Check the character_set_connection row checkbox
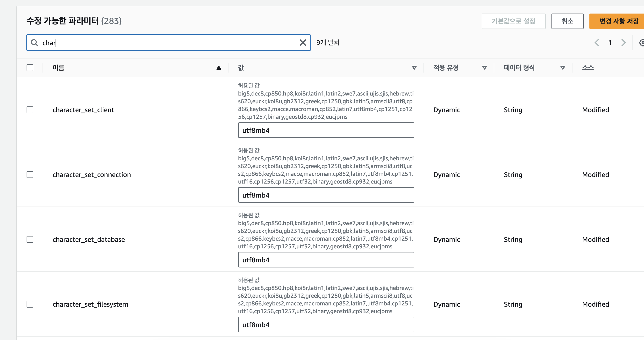644x340 pixels. (30, 175)
